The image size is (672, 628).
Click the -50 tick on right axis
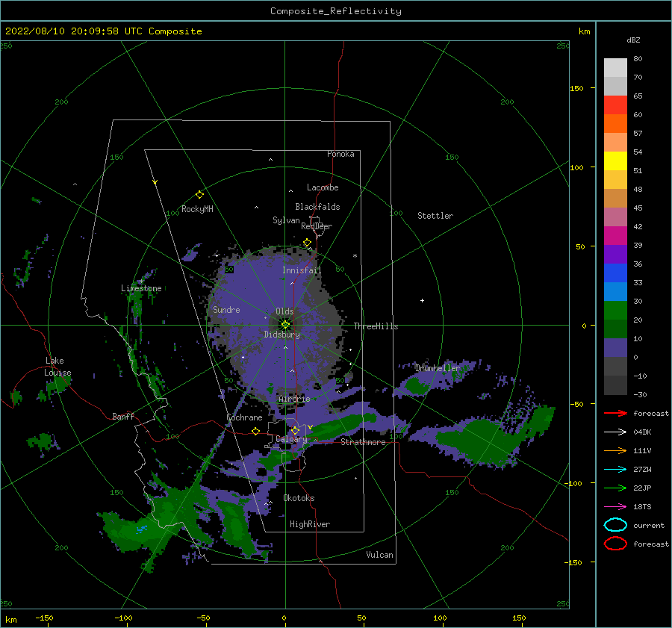pyautogui.click(x=576, y=404)
